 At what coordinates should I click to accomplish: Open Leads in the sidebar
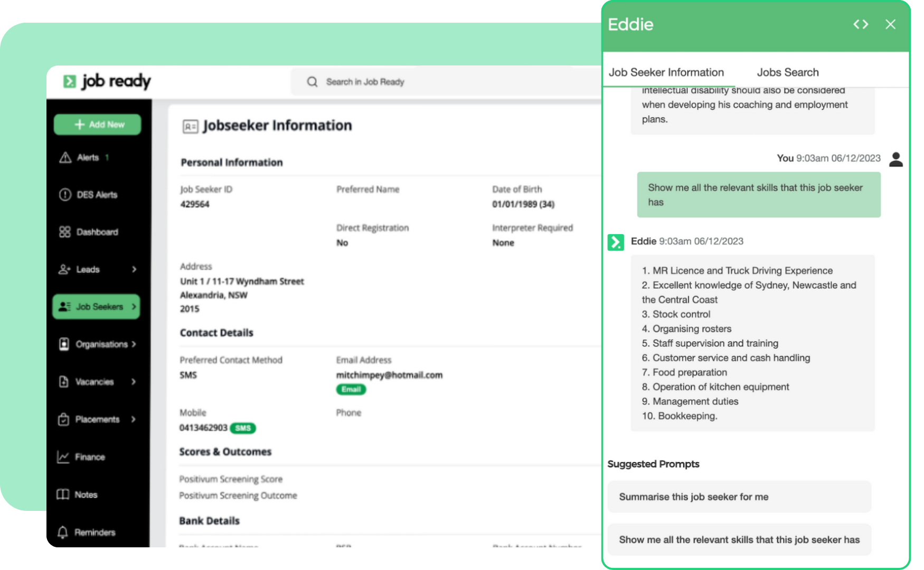pos(88,269)
